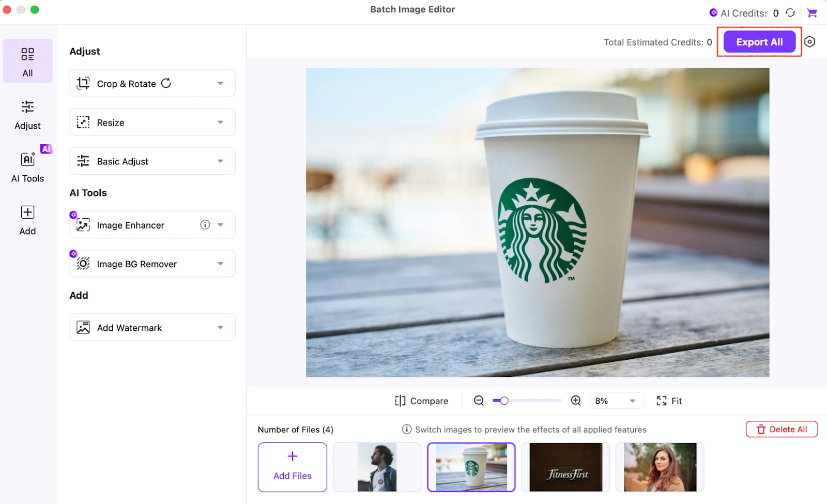Open export settings hexagon icon

point(810,42)
